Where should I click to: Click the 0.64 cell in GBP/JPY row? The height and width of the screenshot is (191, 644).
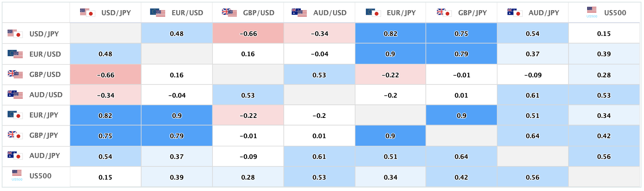(533, 135)
